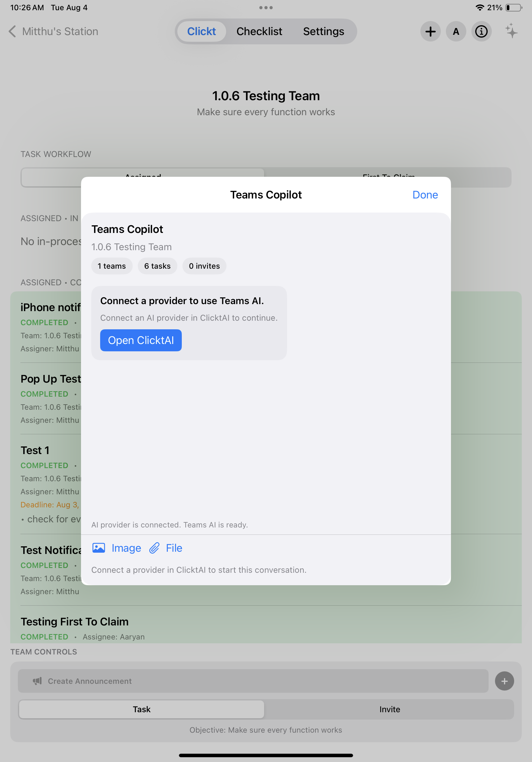
Task: Tap the 1.0.6 Testing Team page title
Action: point(266,96)
